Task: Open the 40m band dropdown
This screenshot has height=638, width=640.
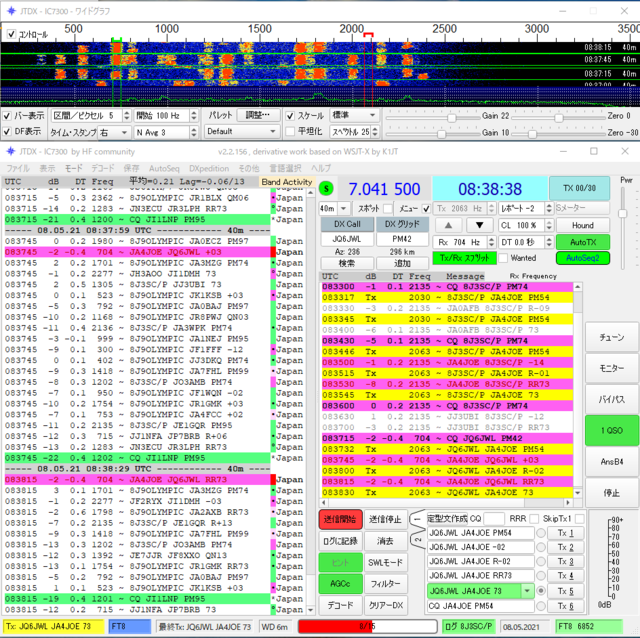Action: (x=333, y=209)
